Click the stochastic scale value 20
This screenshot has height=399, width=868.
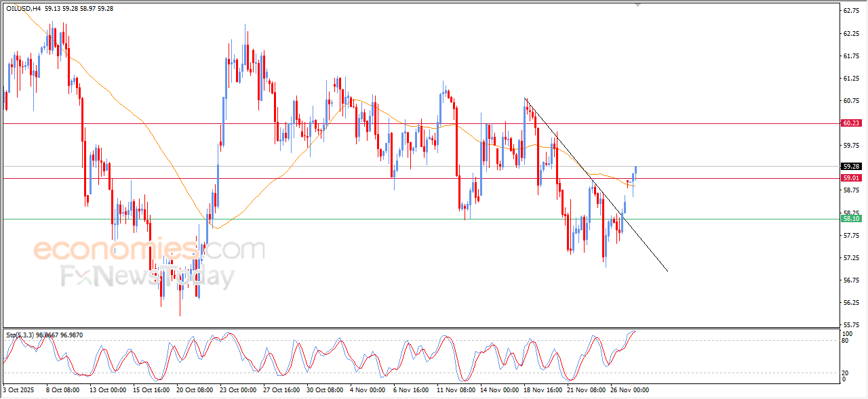point(845,373)
